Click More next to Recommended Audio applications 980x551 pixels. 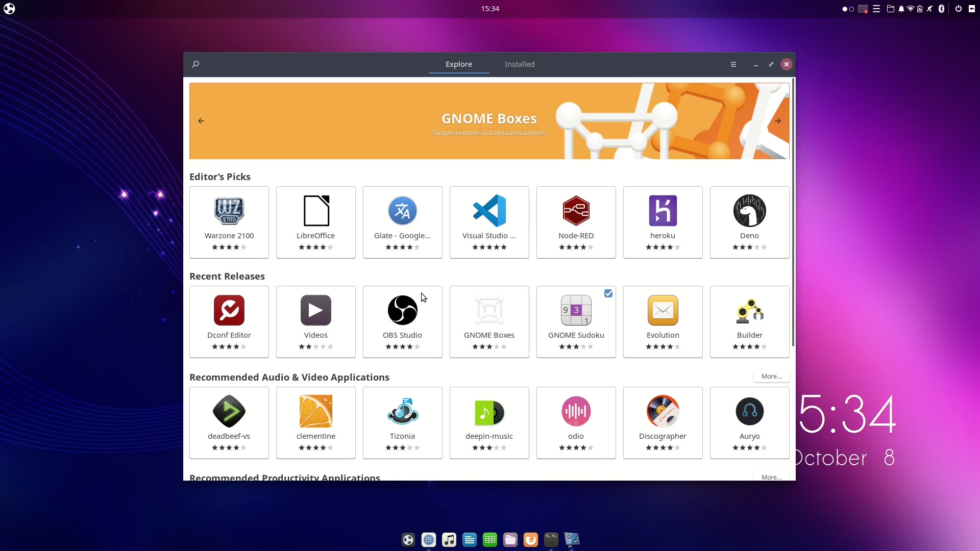coord(771,376)
